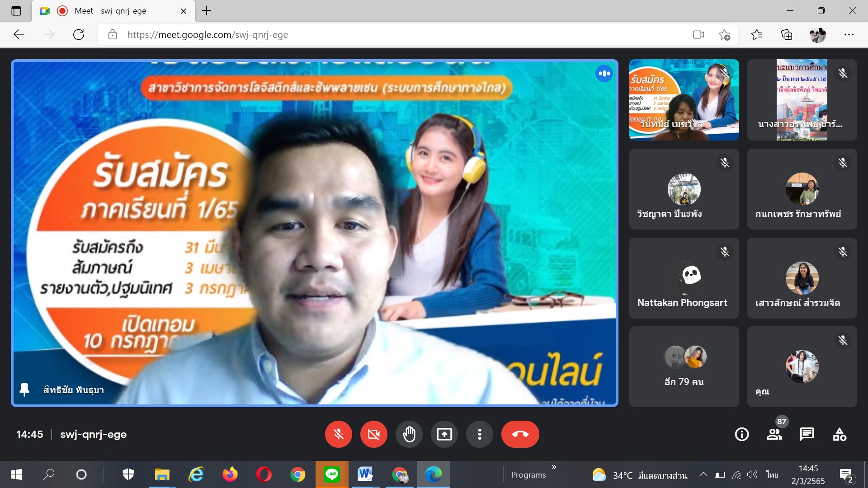Open the activities shapes icon
868x488 pixels.
[840, 434]
